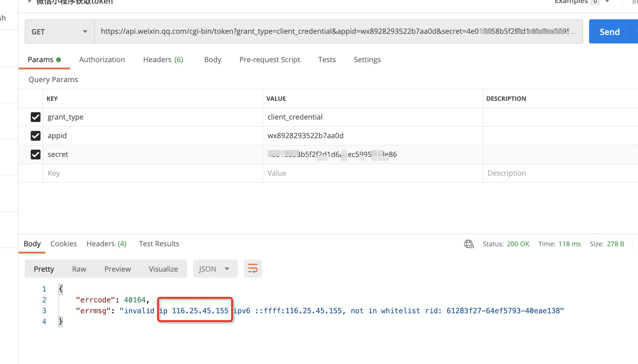Uncheck the appid query parameter
Image resolution: width=638 pixels, height=364 pixels.
[35, 136]
